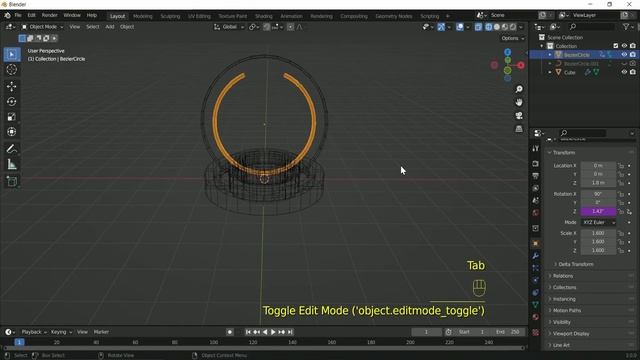Jump to the timeline start frame
The image size is (640, 360).
coord(248,332)
